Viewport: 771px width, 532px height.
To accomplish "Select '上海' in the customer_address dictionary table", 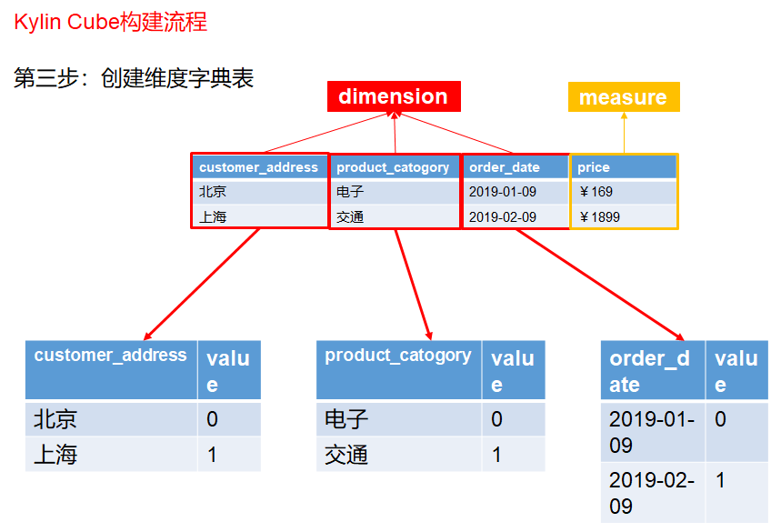I will pyautogui.click(x=55, y=455).
